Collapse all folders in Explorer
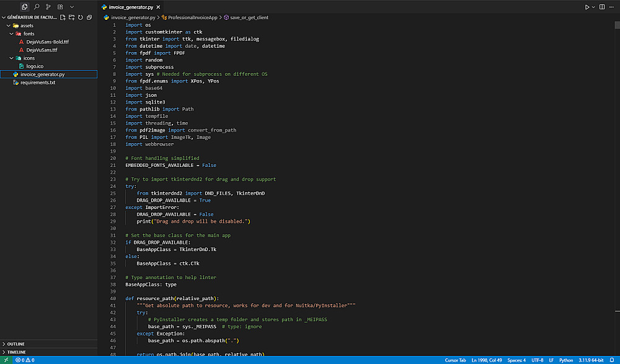 [89, 17]
